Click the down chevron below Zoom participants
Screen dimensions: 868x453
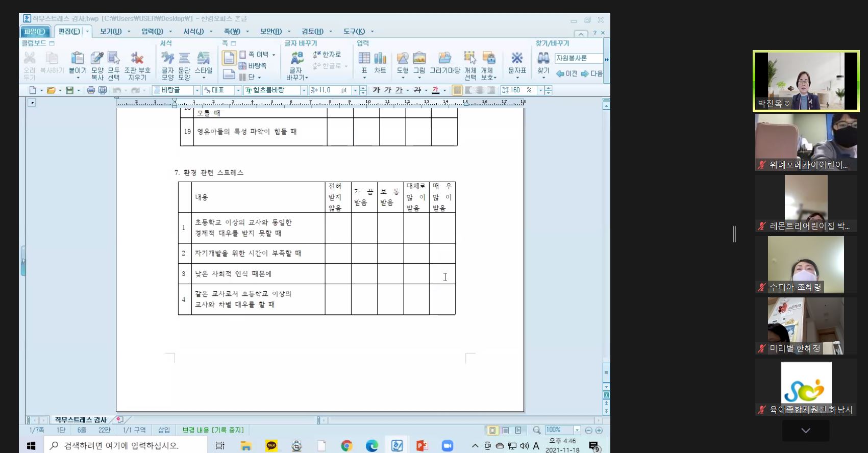(806, 431)
